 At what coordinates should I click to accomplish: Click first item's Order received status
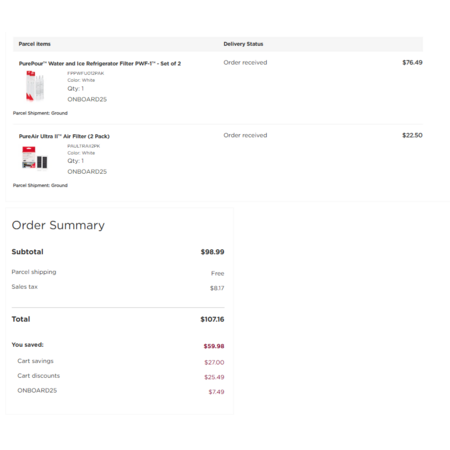245,62
